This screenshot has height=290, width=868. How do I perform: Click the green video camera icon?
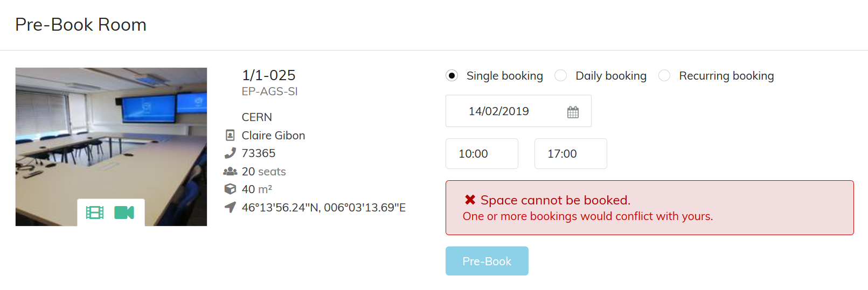(x=124, y=213)
